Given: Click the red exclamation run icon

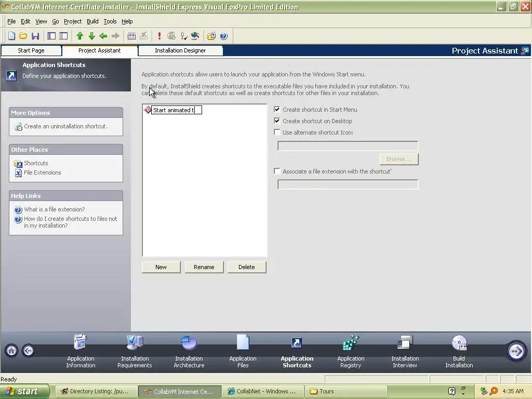Looking at the screenshot, I should [159, 36].
